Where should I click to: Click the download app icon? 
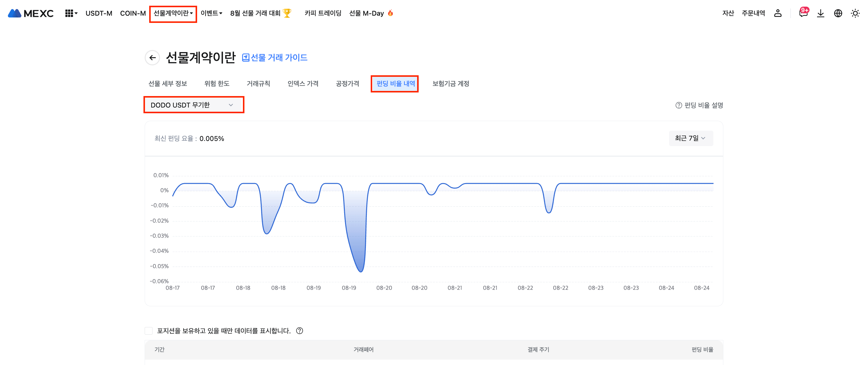point(820,14)
